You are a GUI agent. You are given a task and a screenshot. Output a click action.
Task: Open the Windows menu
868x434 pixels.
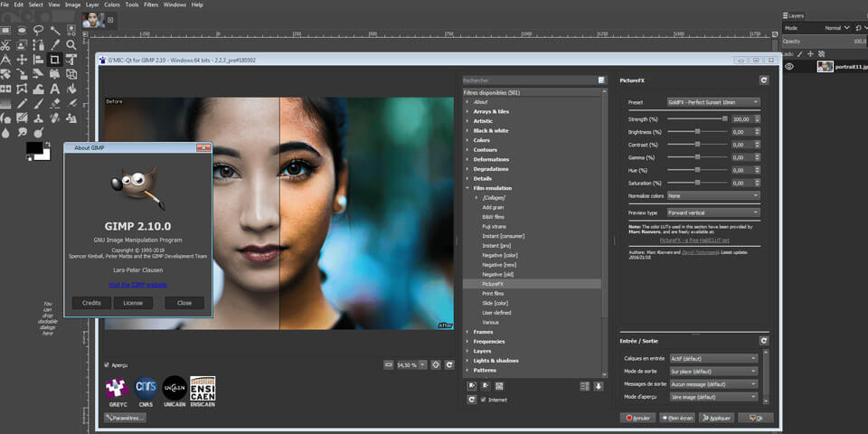pos(175,5)
